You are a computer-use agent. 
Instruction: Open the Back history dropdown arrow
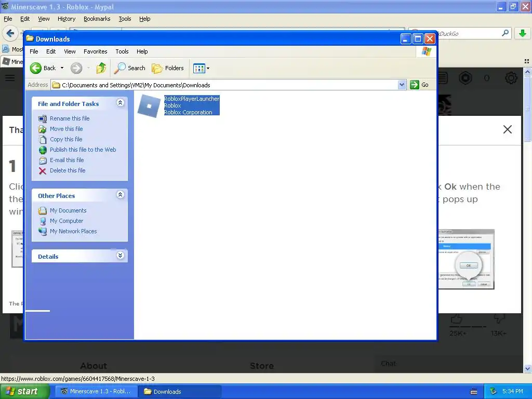(x=62, y=68)
